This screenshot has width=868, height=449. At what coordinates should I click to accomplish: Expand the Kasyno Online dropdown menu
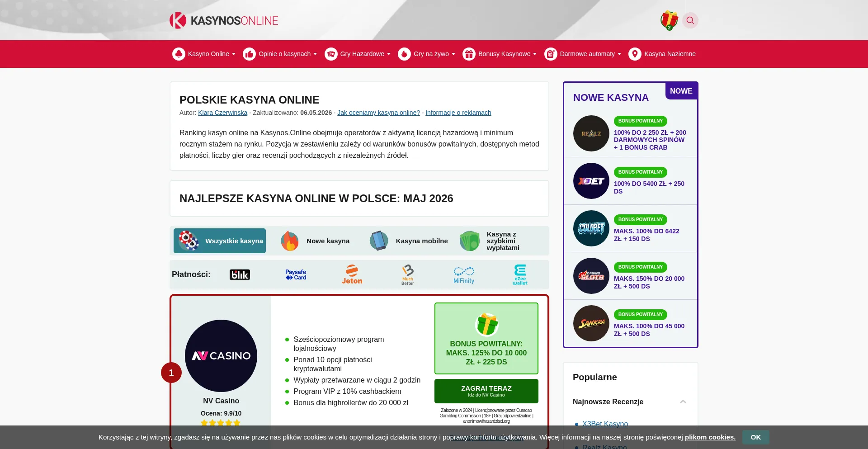[x=234, y=54]
